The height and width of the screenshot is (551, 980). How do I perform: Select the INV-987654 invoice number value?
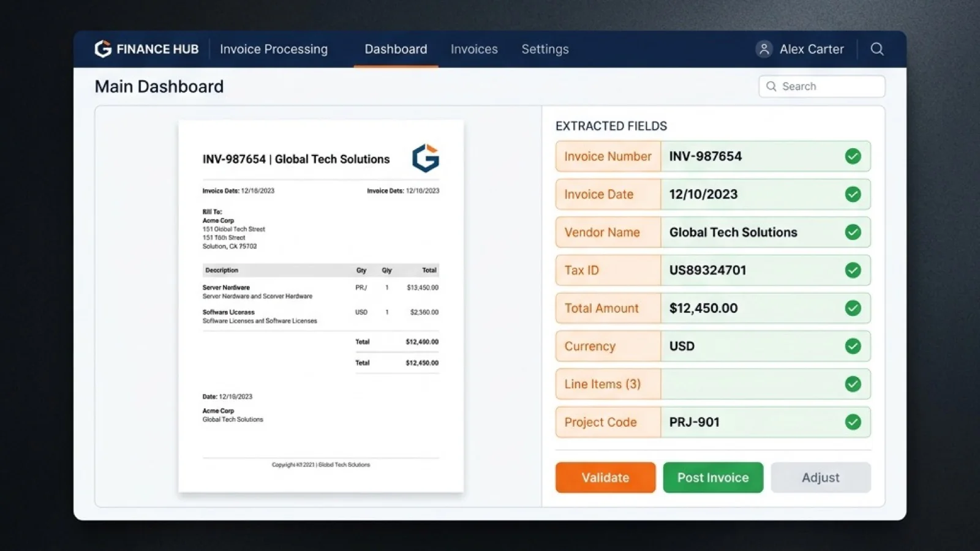click(x=706, y=156)
